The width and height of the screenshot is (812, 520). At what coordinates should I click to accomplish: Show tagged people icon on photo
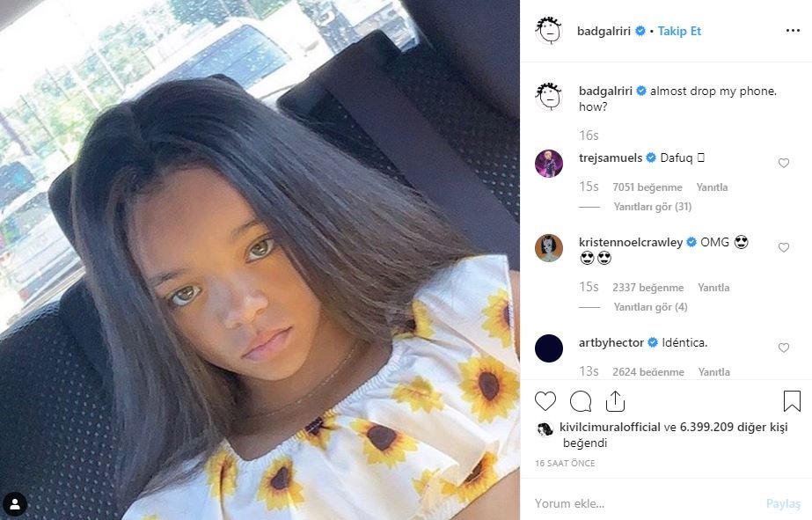pyautogui.click(x=15, y=504)
